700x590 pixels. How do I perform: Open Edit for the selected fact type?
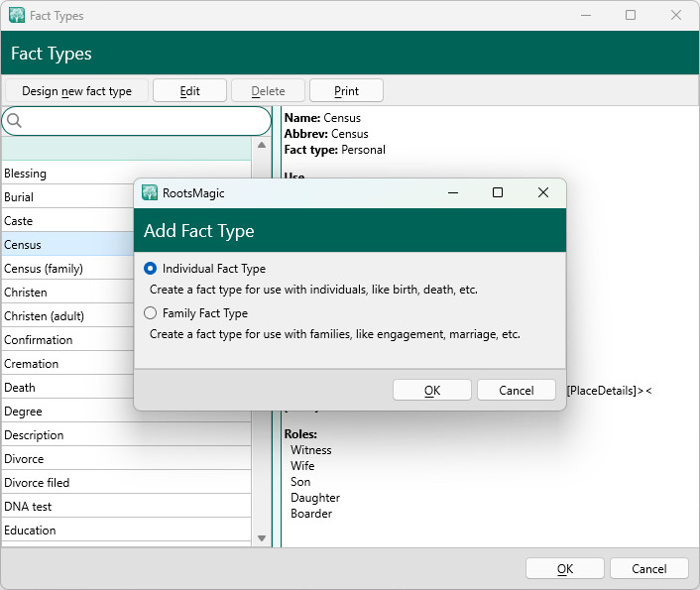pos(189,91)
